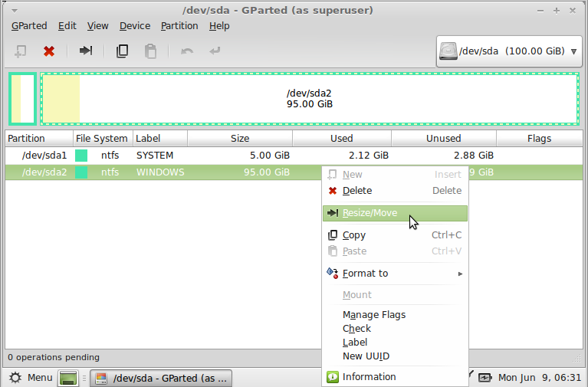Image resolution: width=588 pixels, height=387 pixels.
Task: Click the SYSTEM label cell
Action: [155, 156]
